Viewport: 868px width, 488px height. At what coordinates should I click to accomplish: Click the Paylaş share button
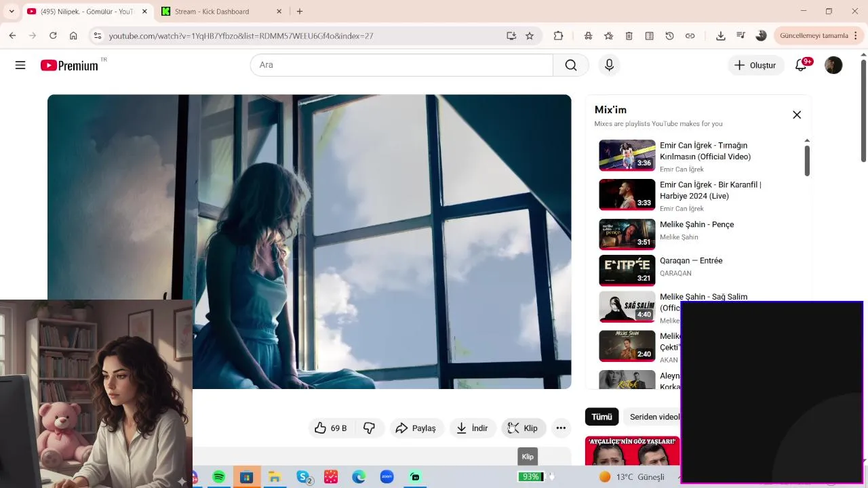[416, 428]
